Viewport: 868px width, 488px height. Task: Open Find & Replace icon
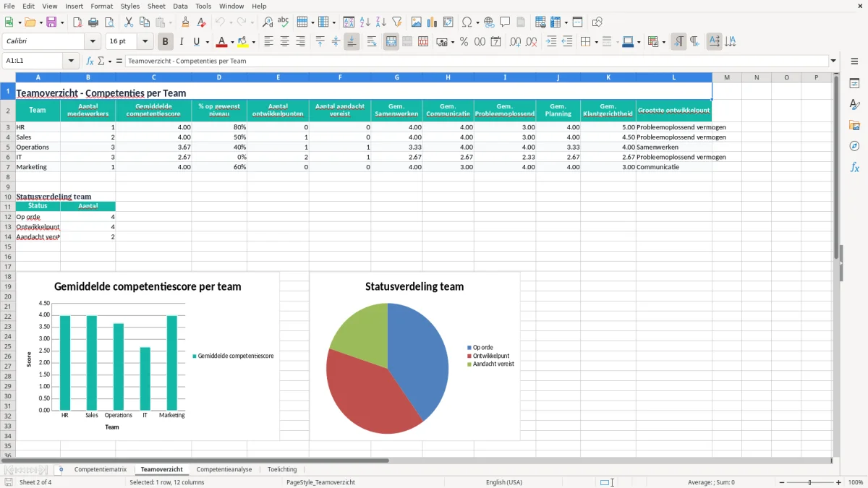[268, 22]
